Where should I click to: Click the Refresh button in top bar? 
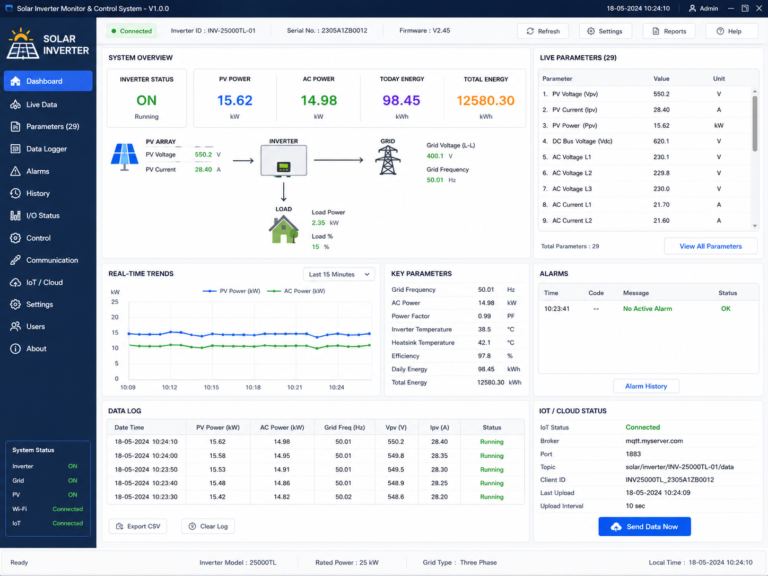pos(543,31)
